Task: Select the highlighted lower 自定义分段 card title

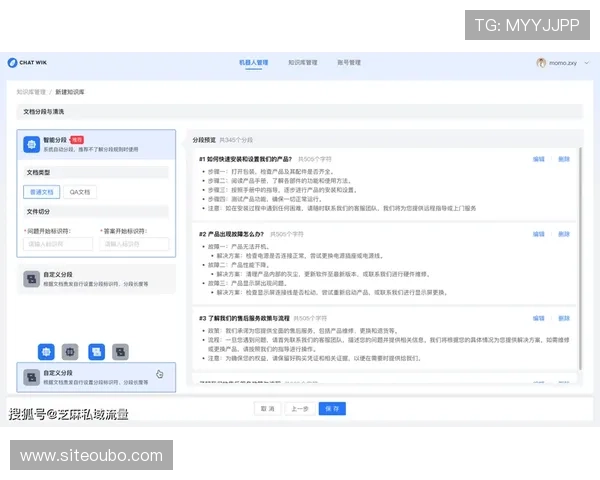Action: click(x=58, y=373)
